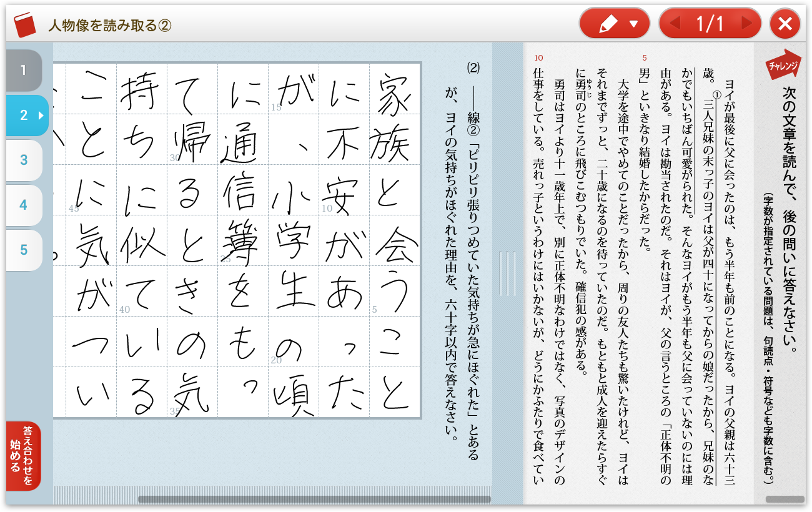Screen dimensions: 812x512
Task: Grab the panel divider handle
Action: click(x=507, y=273)
